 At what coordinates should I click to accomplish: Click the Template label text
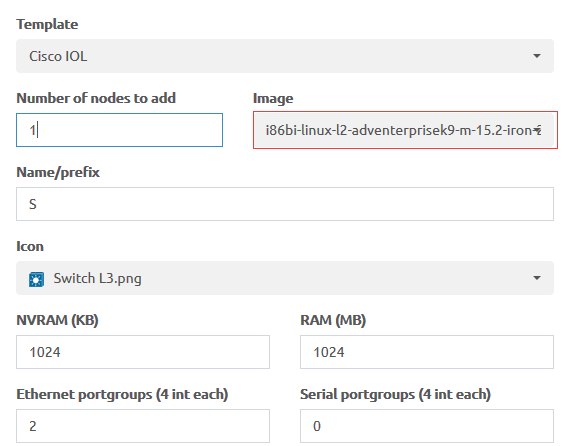click(x=47, y=24)
